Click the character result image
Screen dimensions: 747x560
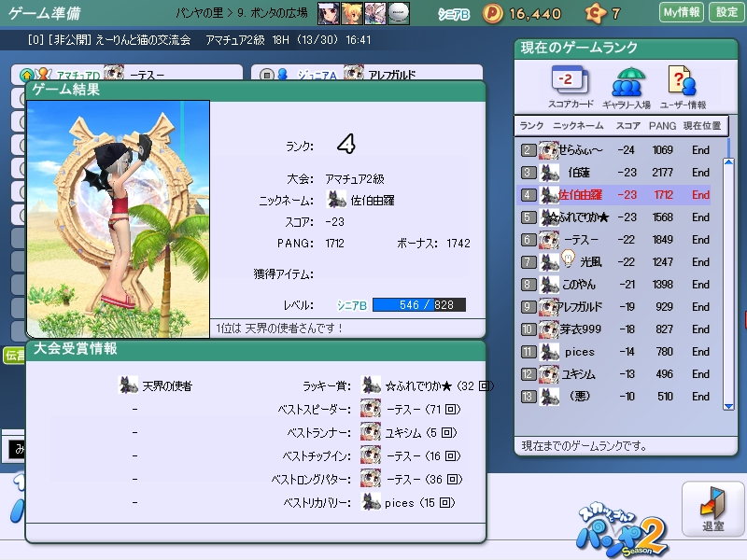point(119,219)
